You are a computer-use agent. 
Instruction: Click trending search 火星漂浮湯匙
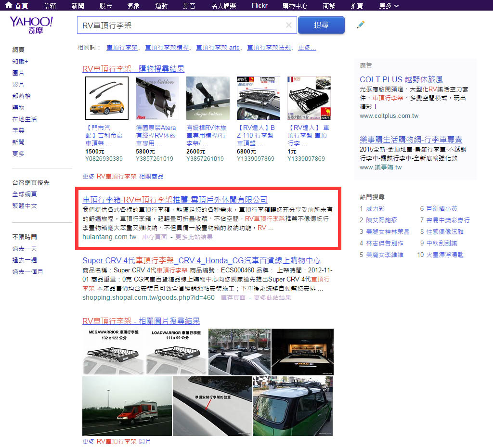(445, 255)
